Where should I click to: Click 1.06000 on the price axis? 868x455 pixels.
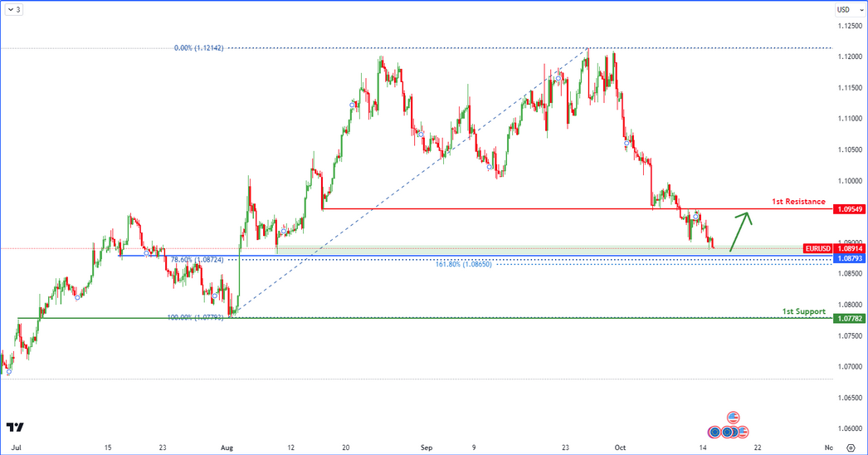(850, 428)
